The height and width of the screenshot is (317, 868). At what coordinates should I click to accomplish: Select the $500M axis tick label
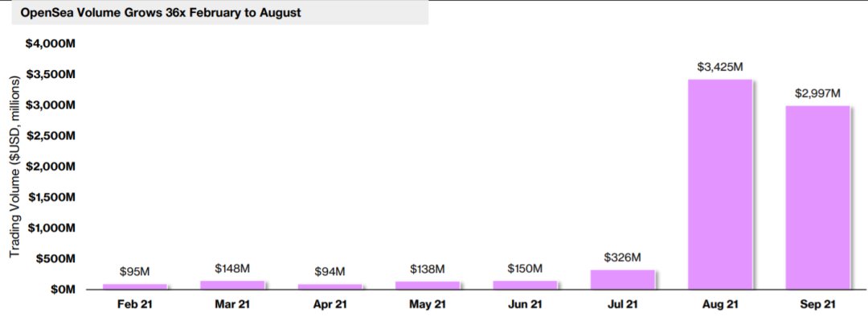coord(55,259)
